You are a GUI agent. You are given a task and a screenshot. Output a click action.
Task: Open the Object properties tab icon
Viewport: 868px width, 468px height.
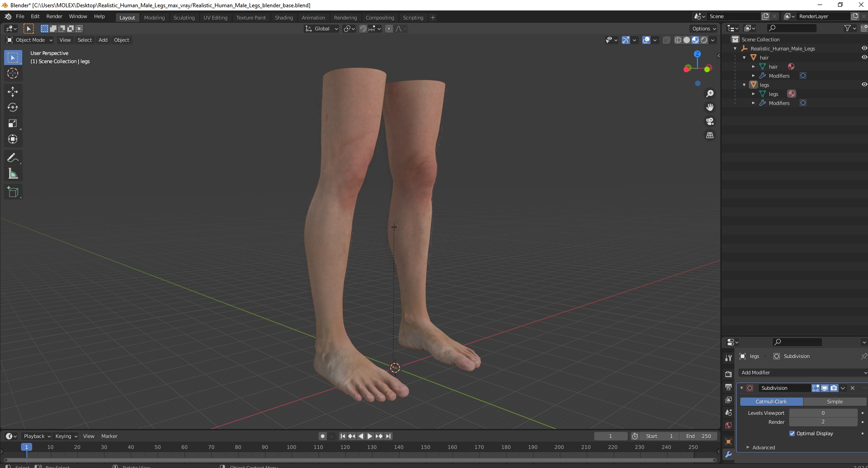pyautogui.click(x=728, y=442)
